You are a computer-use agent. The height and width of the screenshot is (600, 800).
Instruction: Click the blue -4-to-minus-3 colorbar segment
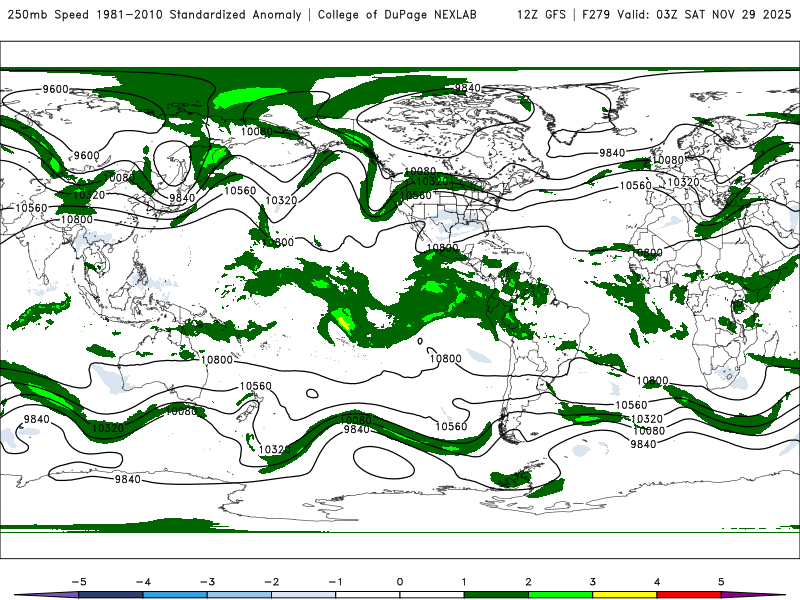pyautogui.click(x=176, y=595)
